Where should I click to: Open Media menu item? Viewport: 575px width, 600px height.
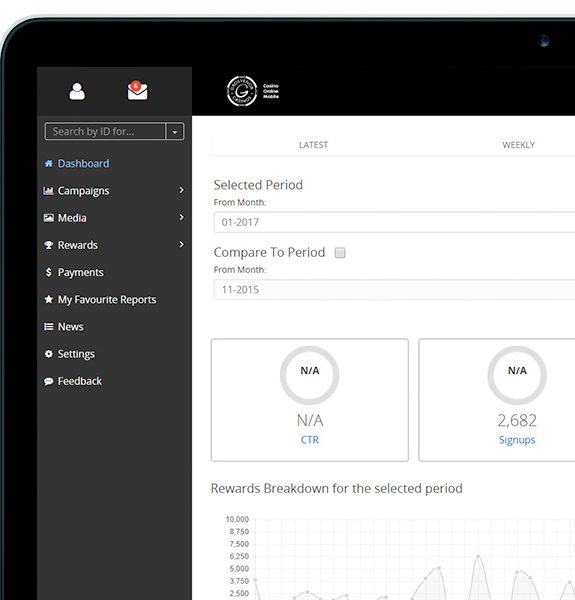(72, 218)
